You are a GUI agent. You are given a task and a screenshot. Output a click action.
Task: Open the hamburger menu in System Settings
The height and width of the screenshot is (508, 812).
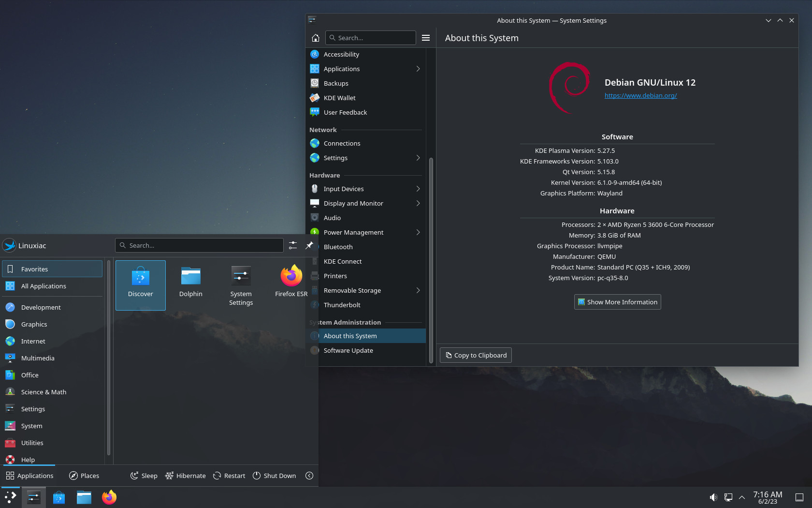click(426, 38)
